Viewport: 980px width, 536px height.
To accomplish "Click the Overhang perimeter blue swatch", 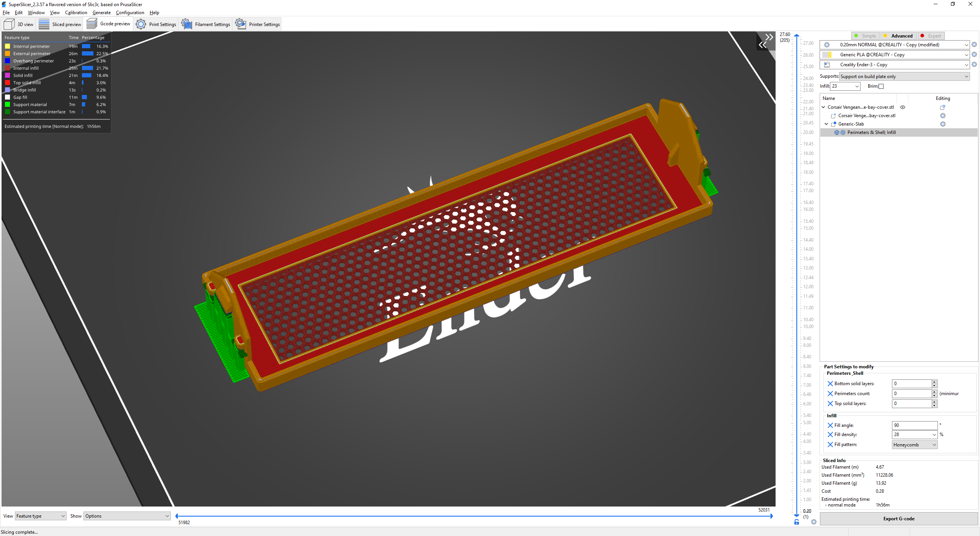I will click(x=7, y=61).
